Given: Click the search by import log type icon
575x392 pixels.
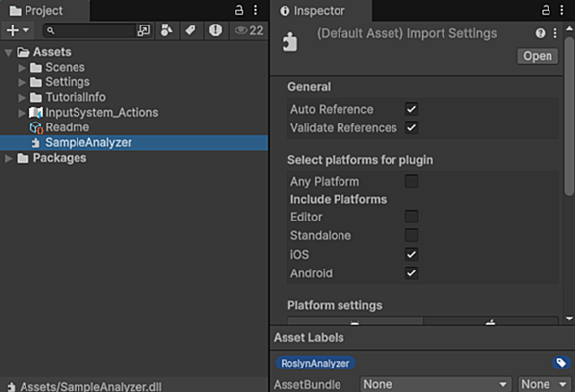Looking at the screenshot, I should [x=215, y=30].
